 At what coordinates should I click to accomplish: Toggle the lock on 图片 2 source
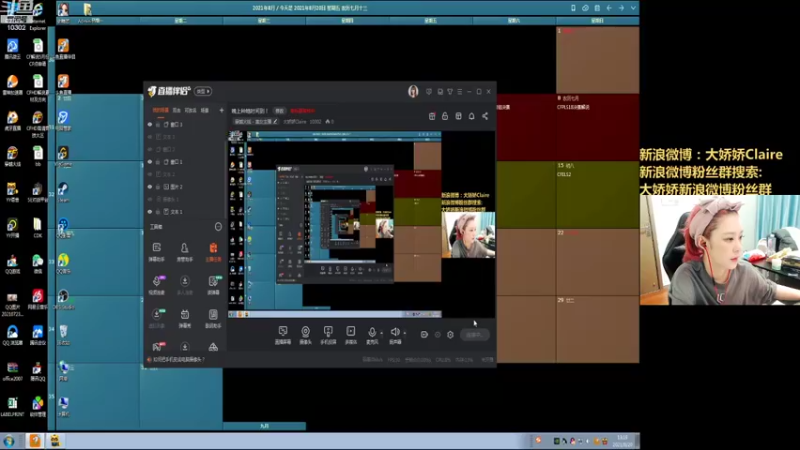pyautogui.click(x=158, y=187)
